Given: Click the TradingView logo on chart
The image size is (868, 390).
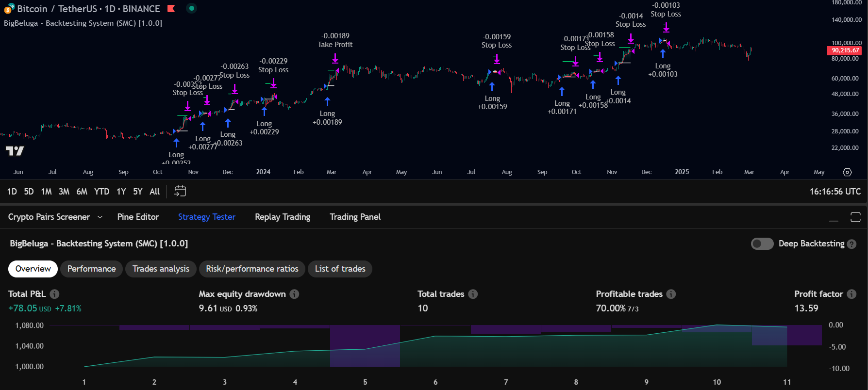Looking at the screenshot, I should pyautogui.click(x=15, y=151).
